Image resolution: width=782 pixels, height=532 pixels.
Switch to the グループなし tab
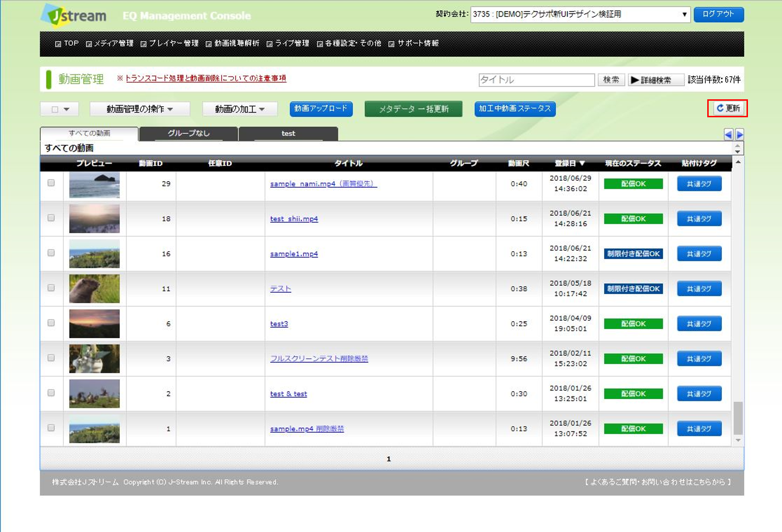188,134
